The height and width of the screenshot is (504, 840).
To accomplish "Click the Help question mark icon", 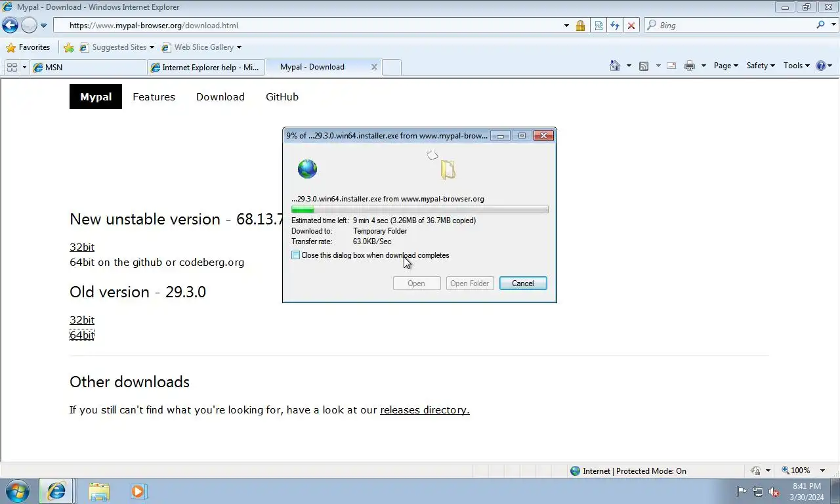I will tap(820, 66).
